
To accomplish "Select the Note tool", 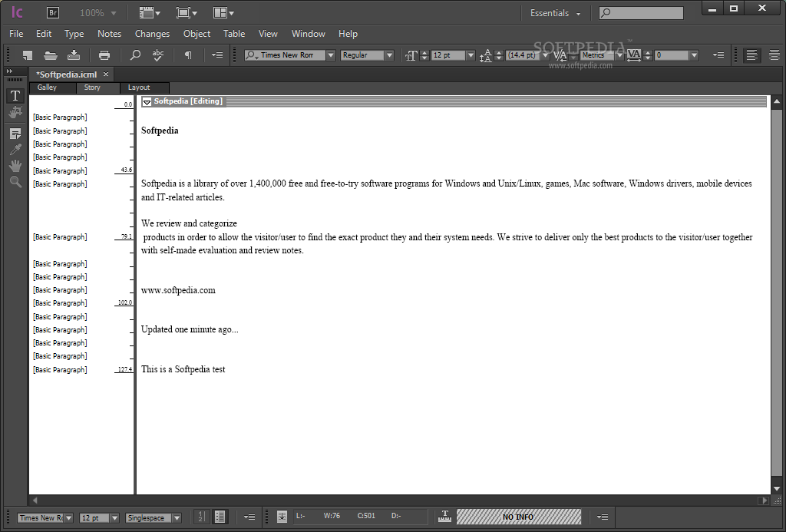I will [15, 134].
